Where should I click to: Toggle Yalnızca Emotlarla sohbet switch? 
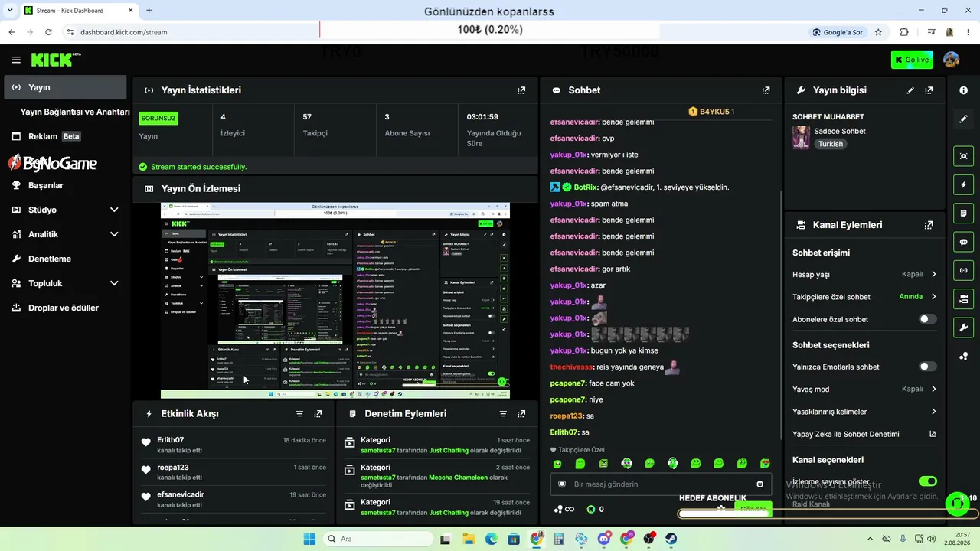[927, 367]
